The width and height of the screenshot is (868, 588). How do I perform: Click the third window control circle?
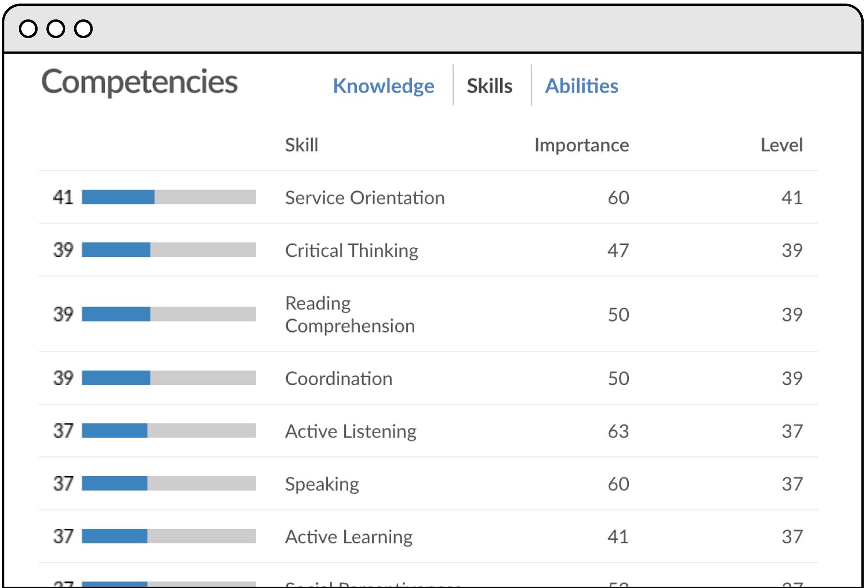(83, 29)
